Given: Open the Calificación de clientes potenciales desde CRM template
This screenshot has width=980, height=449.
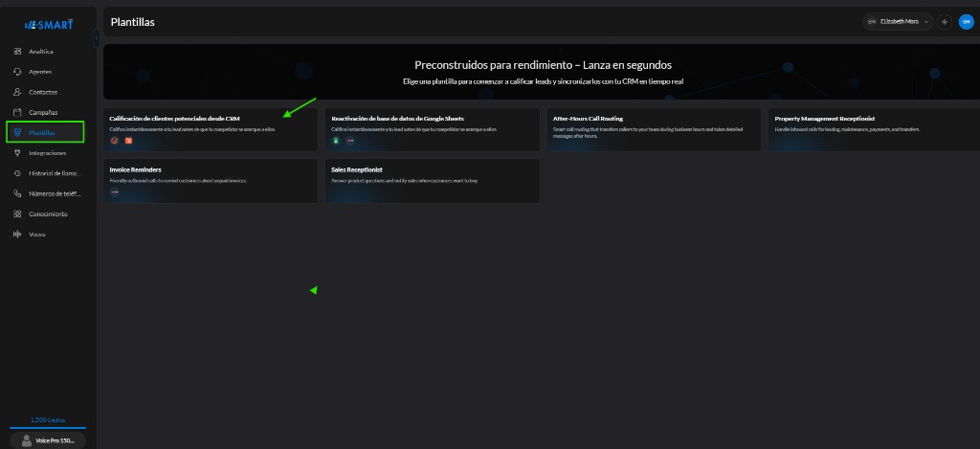Looking at the screenshot, I should click(x=211, y=129).
